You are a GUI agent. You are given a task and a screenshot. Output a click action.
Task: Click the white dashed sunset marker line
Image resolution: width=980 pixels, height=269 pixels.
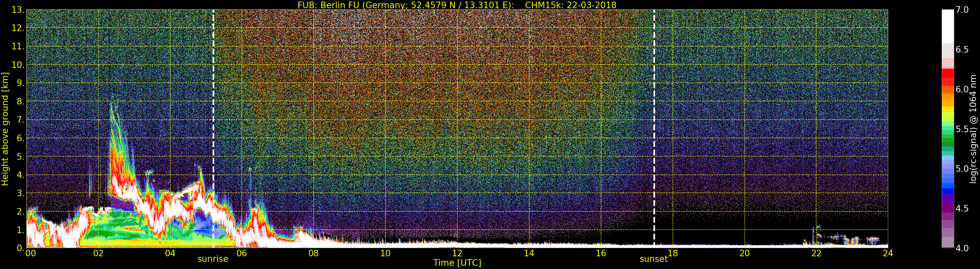tap(654, 129)
